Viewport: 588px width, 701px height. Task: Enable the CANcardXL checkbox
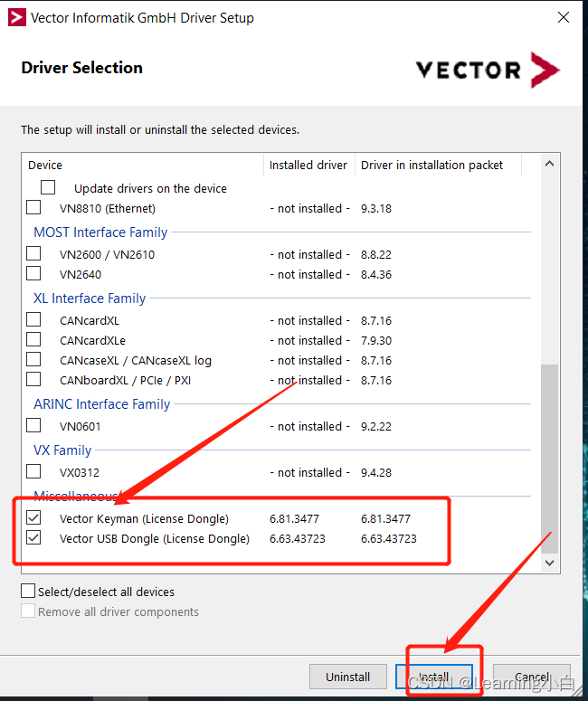[33, 319]
